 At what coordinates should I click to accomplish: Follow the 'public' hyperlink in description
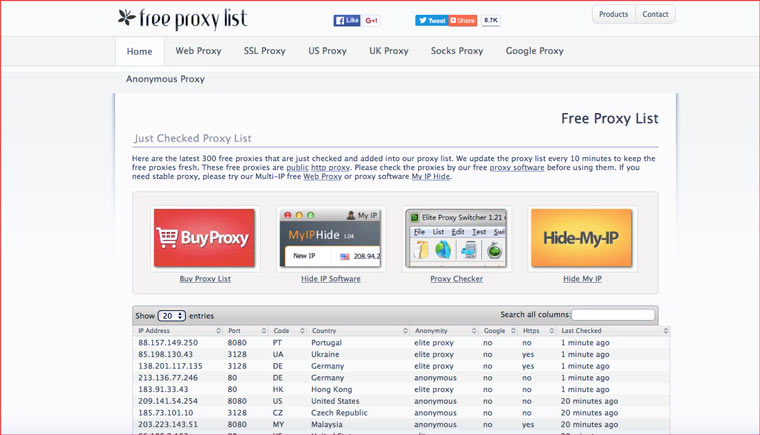point(297,167)
